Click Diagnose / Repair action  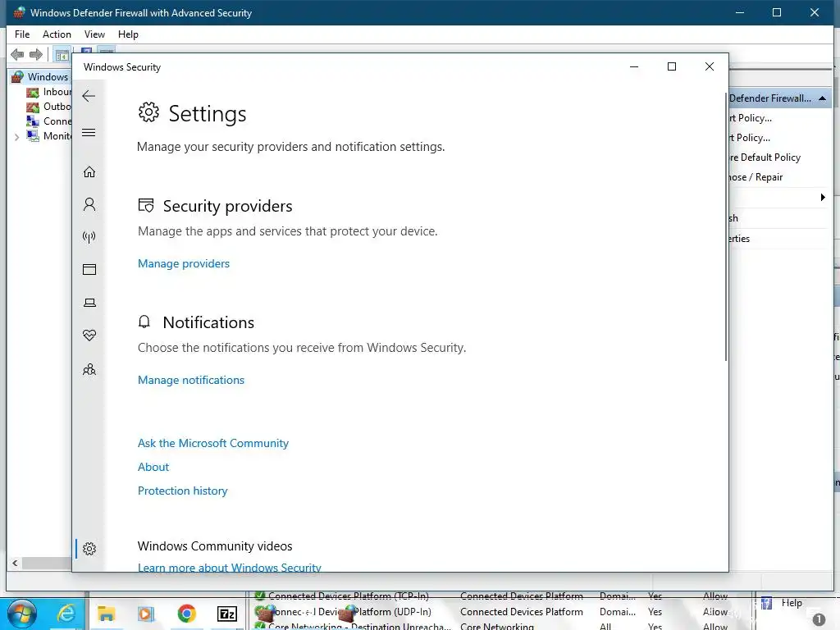756,177
